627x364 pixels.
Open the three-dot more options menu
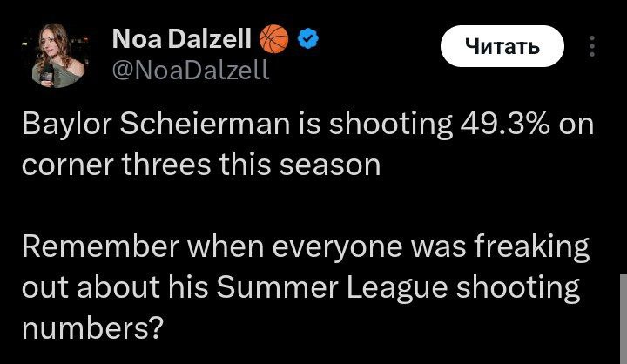pos(594,46)
